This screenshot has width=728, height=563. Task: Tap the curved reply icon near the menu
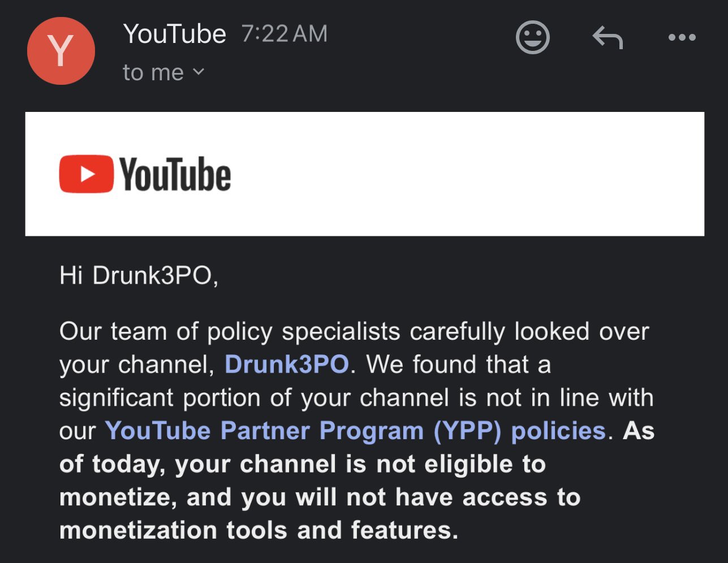[608, 37]
